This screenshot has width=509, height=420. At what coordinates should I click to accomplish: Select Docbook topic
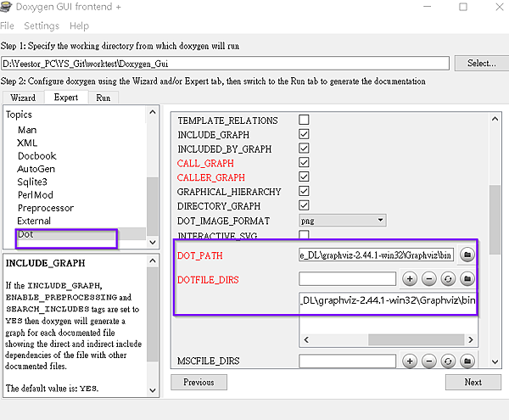tap(37, 156)
